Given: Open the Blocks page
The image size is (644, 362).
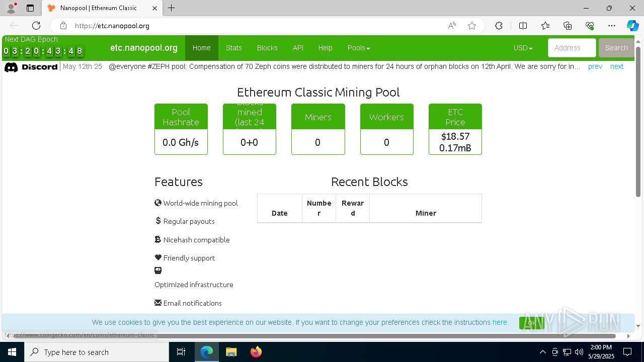Looking at the screenshot, I should tap(267, 48).
